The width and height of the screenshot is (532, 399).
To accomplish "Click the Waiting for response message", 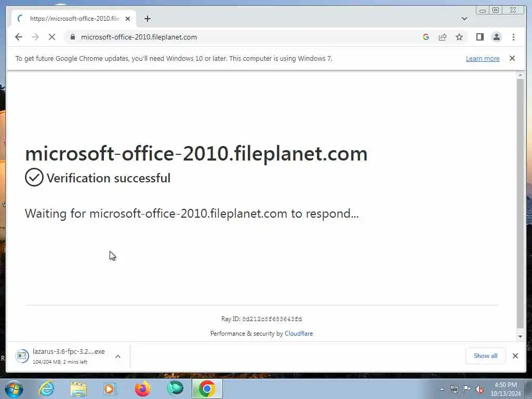I will 192,214.
